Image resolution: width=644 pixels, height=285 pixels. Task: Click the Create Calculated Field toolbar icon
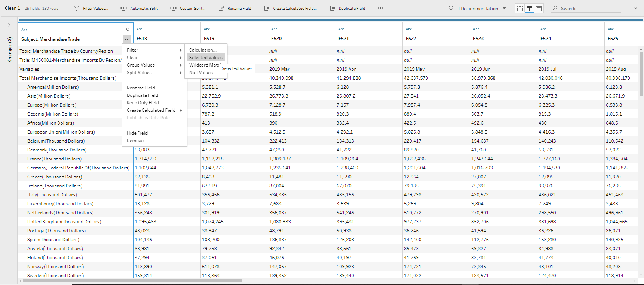tap(267, 8)
